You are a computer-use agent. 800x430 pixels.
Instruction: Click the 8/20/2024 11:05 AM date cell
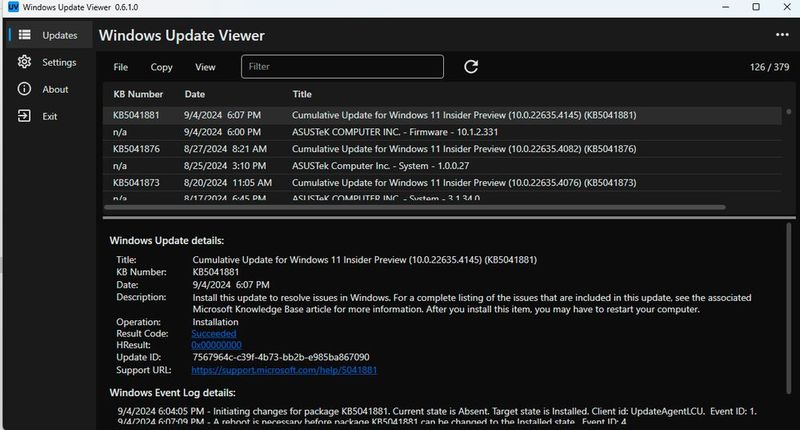pos(228,182)
